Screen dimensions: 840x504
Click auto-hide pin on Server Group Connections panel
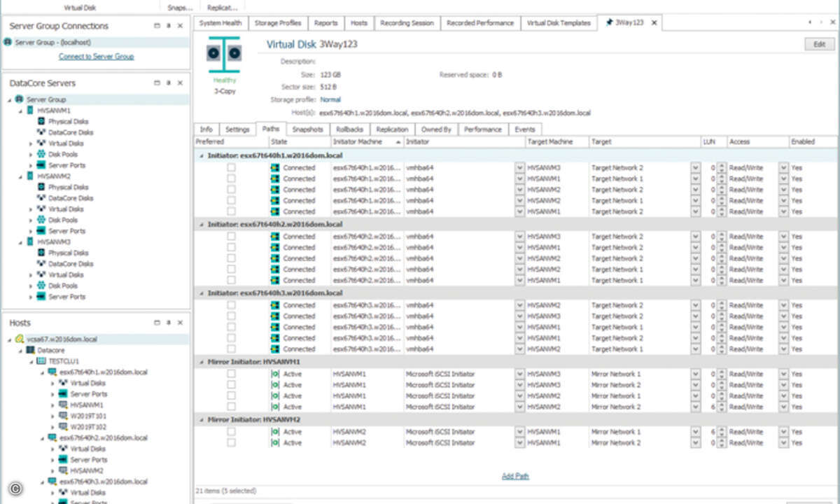169,26
